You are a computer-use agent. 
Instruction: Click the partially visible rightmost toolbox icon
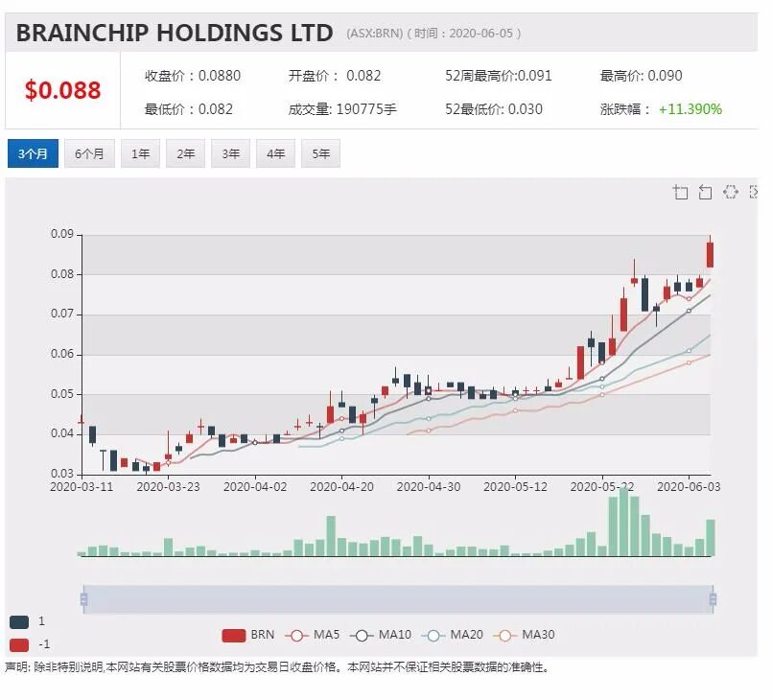753,192
